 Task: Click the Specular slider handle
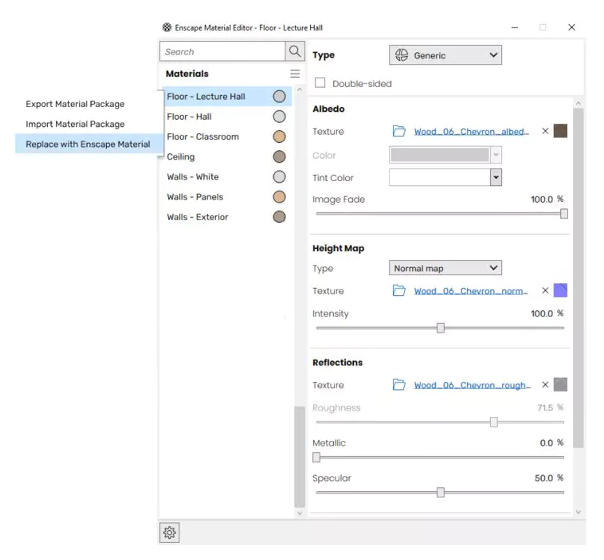[441, 492]
